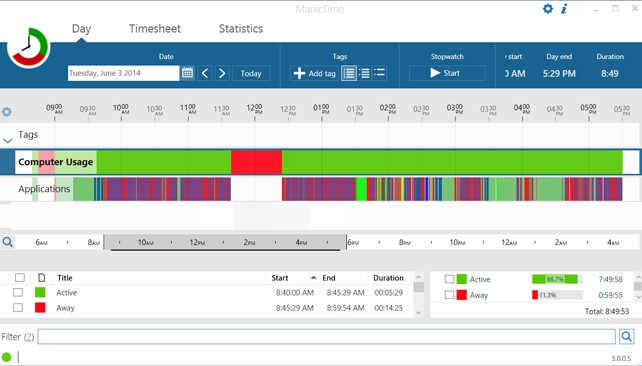Image resolution: width=642 pixels, height=366 pixels.
Task: Select the detailed tag list view icon
Action: pyautogui.click(x=349, y=73)
